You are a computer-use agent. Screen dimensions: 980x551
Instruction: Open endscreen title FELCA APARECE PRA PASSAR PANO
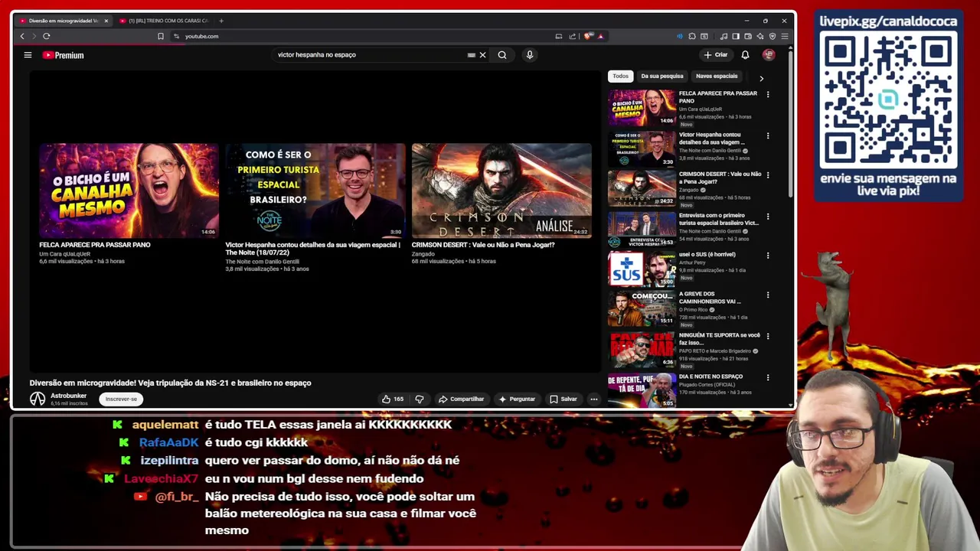95,245
